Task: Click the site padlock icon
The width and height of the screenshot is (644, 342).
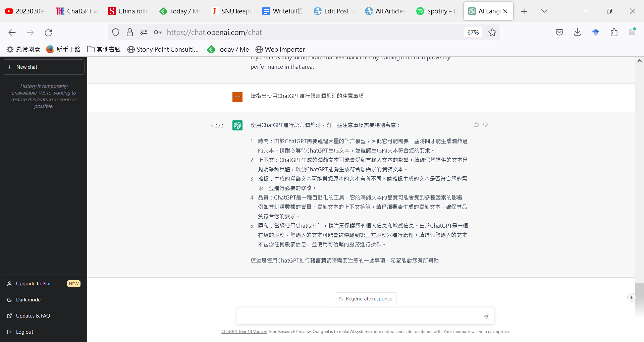Action: [x=130, y=33]
